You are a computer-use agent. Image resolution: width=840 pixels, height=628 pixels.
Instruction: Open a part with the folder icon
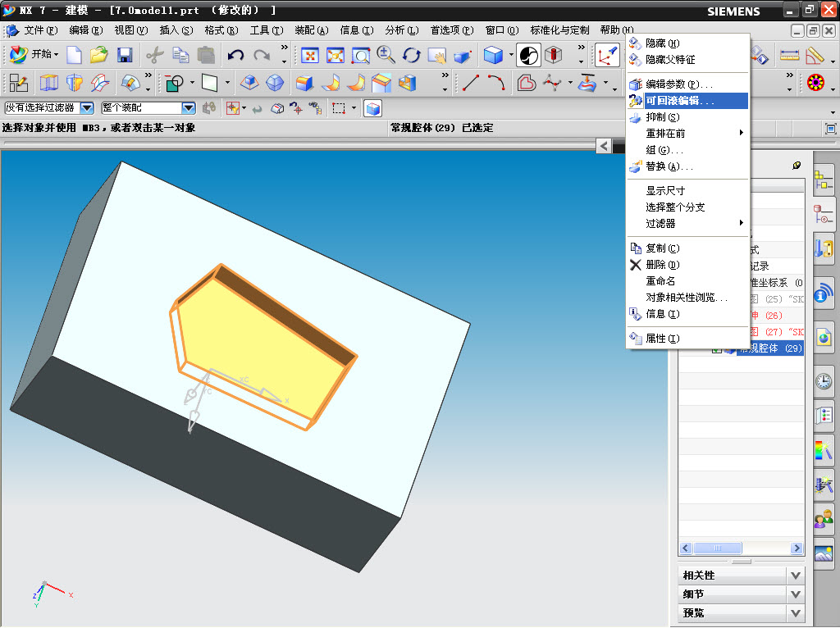pyautogui.click(x=99, y=55)
